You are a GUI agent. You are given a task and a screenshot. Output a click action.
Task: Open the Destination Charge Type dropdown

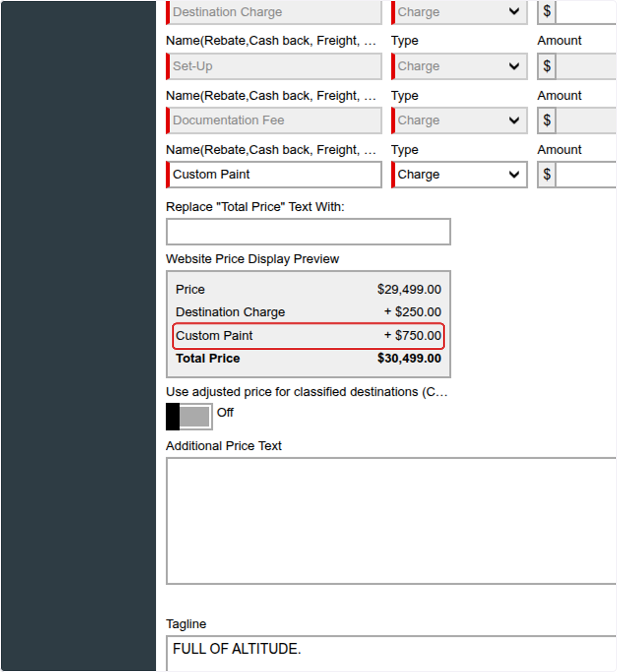(459, 12)
